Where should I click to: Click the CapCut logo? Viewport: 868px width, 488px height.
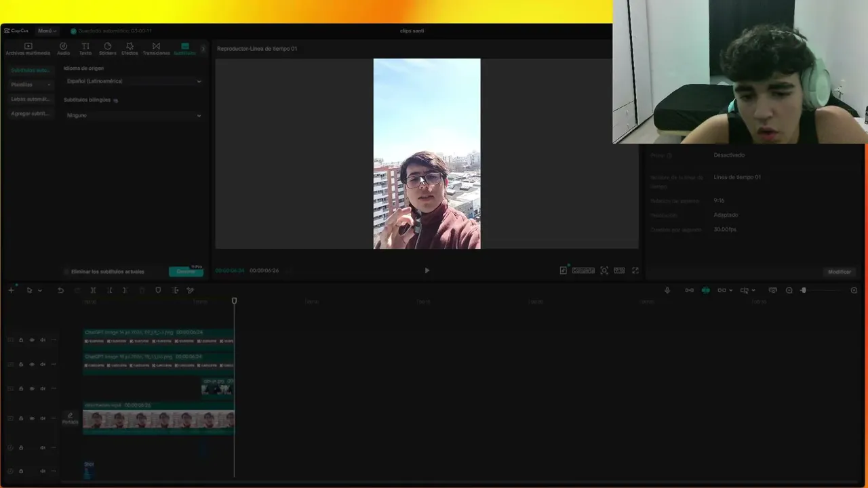pyautogui.click(x=16, y=30)
